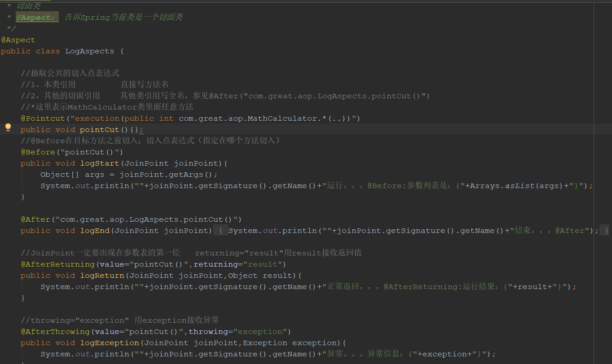Click the @Before annotation

tap(38, 152)
